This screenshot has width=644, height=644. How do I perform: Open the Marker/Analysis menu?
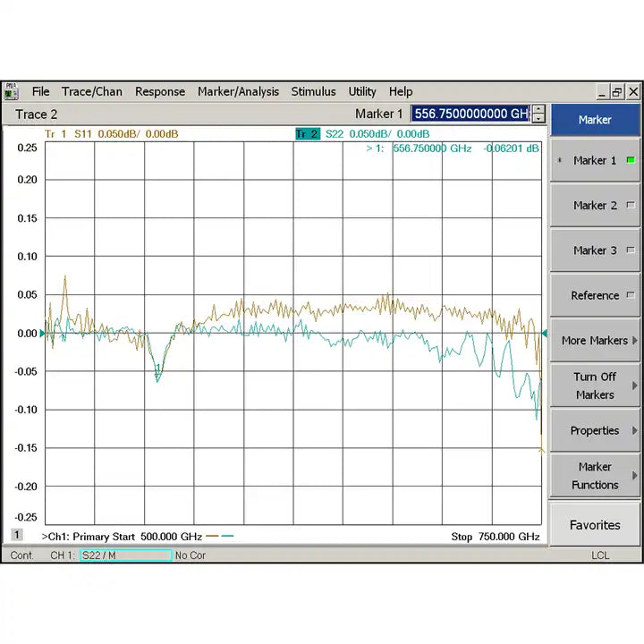(x=238, y=91)
